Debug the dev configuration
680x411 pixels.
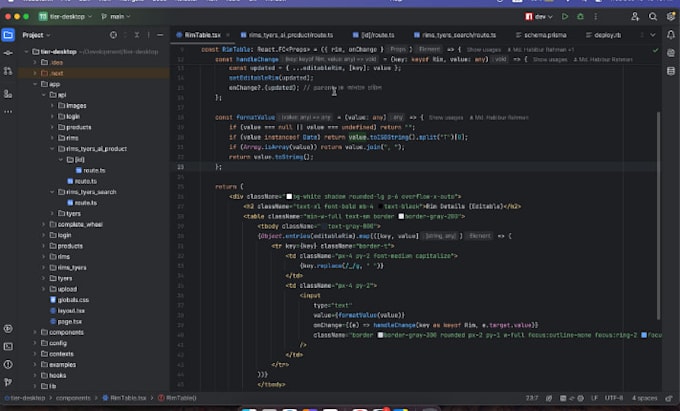tap(580, 16)
